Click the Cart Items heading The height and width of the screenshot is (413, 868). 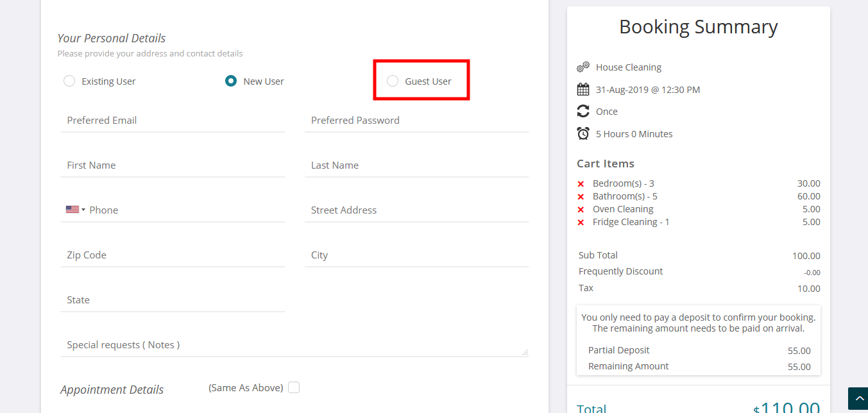click(x=606, y=164)
